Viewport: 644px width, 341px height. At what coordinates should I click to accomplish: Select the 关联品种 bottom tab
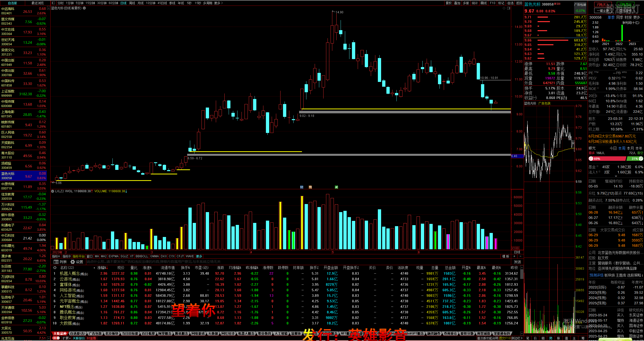pyautogui.click(x=60, y=333)
